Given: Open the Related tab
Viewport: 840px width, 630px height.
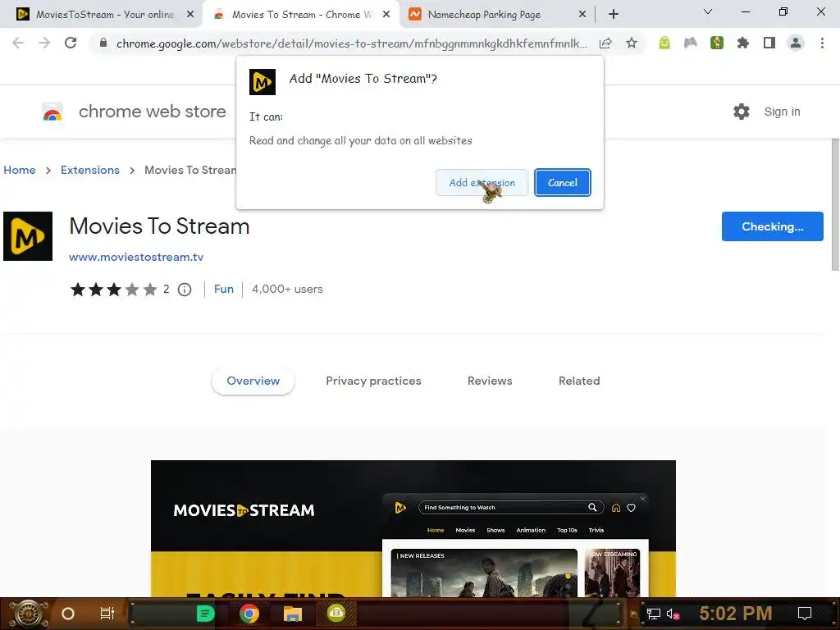Looking at the screenshot, I should [579, 381].
